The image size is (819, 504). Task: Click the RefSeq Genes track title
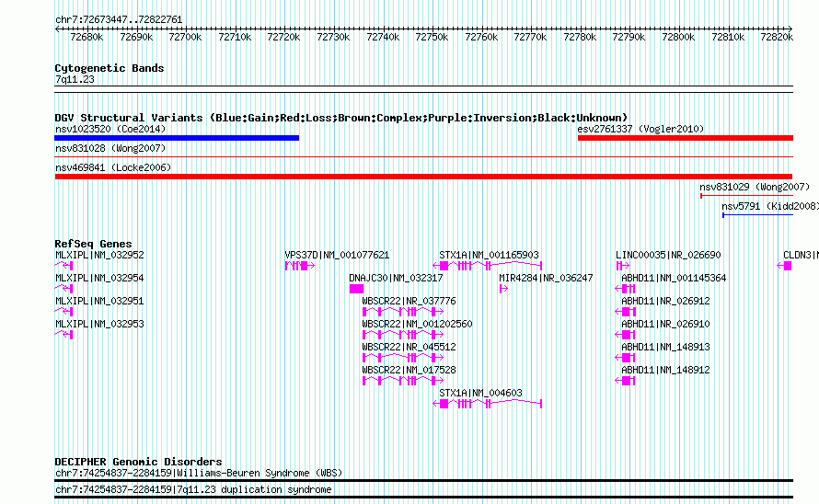pyautogui.click(x=93, y=244)
